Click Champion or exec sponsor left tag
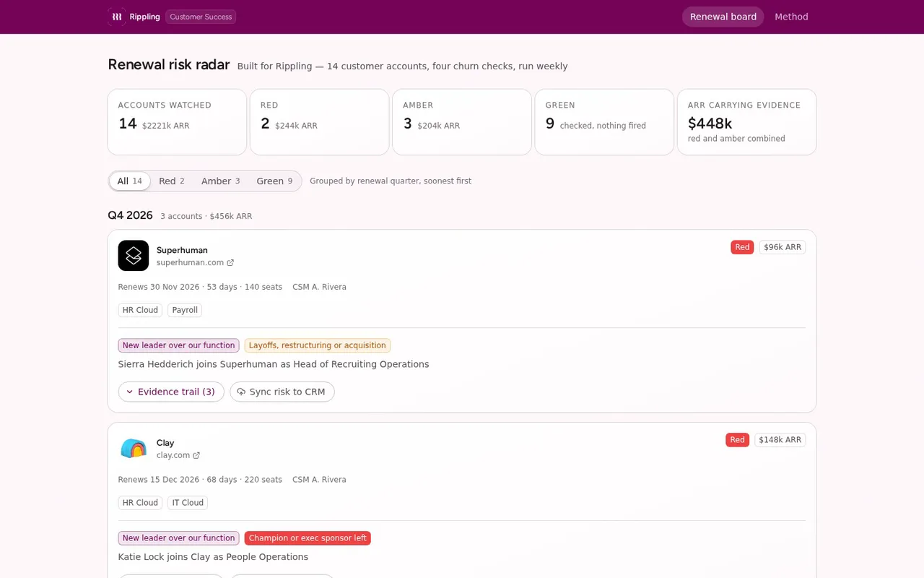Image resolution: width=924 pixels, height=578 pixels. tap(308, 538)
